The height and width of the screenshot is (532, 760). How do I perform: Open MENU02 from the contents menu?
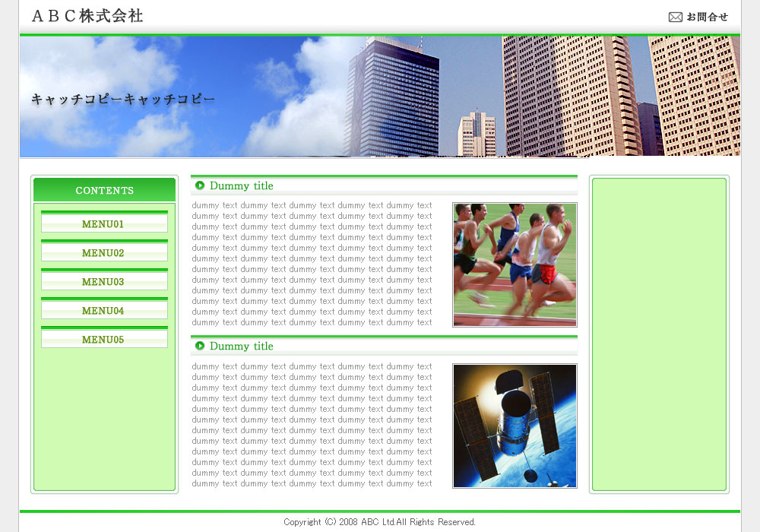(103, 252)
